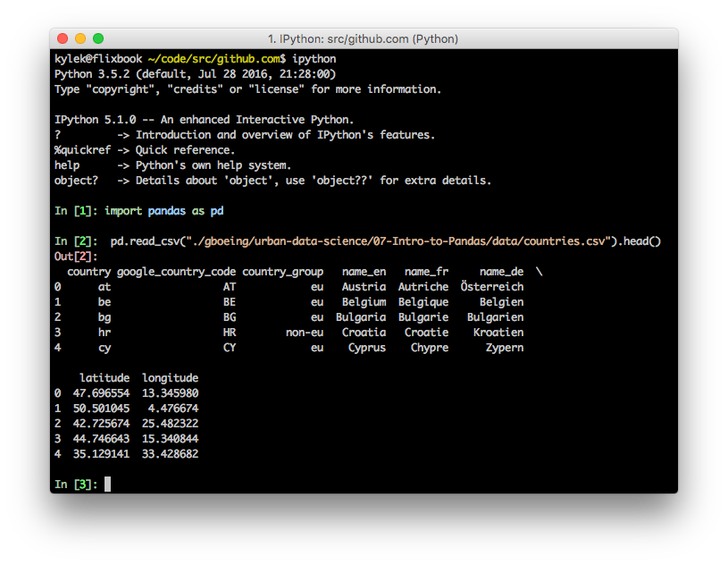The image size is (728, 565).
Task: Click longitude value '25.482322'
Action: click(x=171, y=424)
